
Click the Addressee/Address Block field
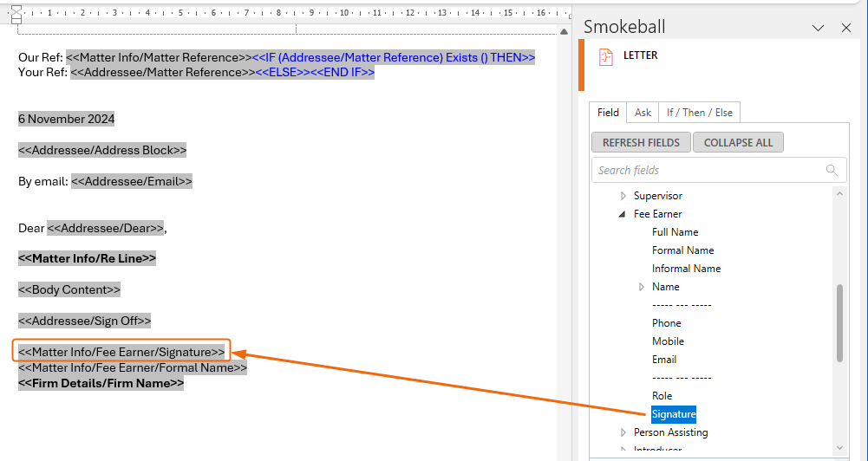(102, 151)
